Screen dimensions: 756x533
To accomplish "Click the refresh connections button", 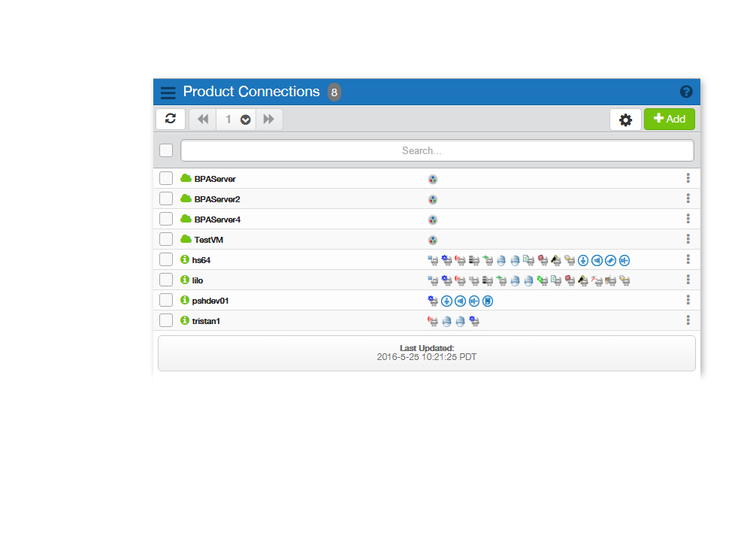I will 171,119.
